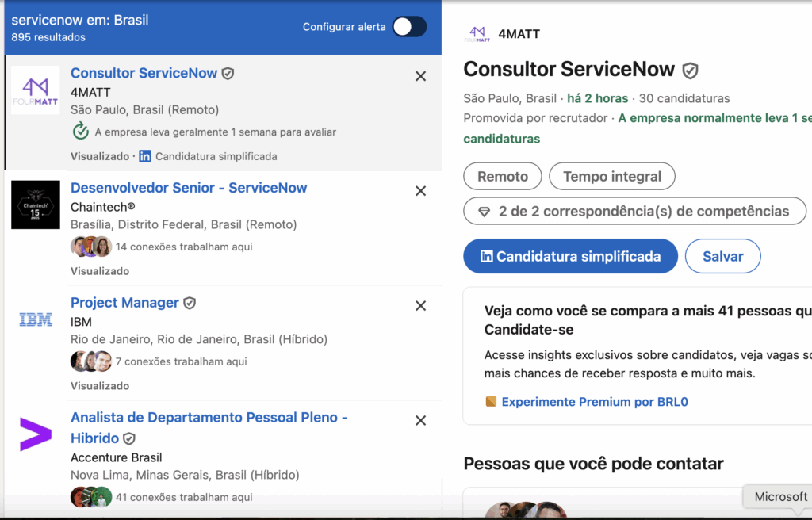Image resolution: width=812 pixels, height=520 pixels.
Task: Dismiss the Accenture Analista job card
Action: click(x=420, y=421)
